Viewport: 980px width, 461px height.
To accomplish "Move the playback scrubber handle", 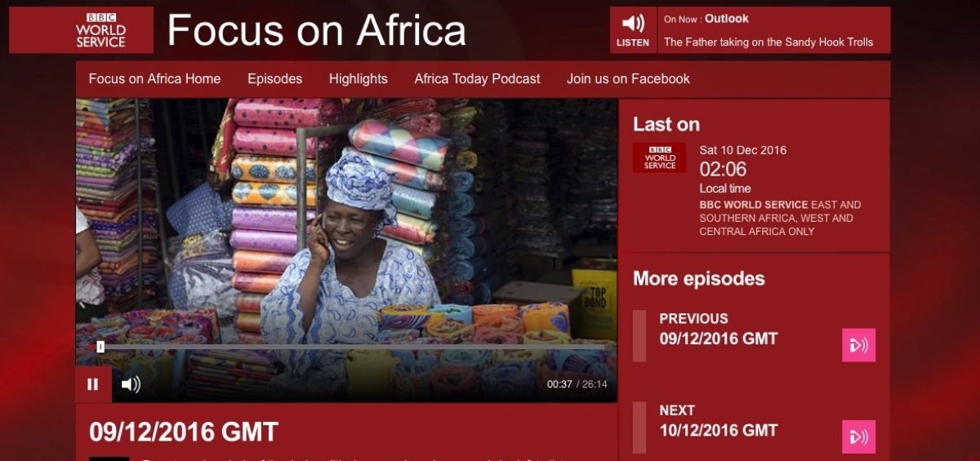I will (x=100, y=347).
